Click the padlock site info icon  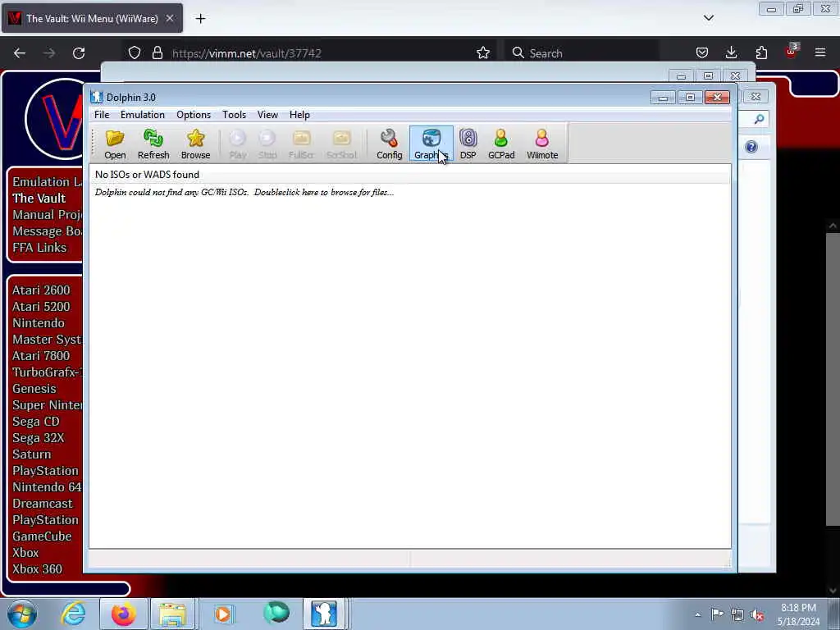pos(157,52)
